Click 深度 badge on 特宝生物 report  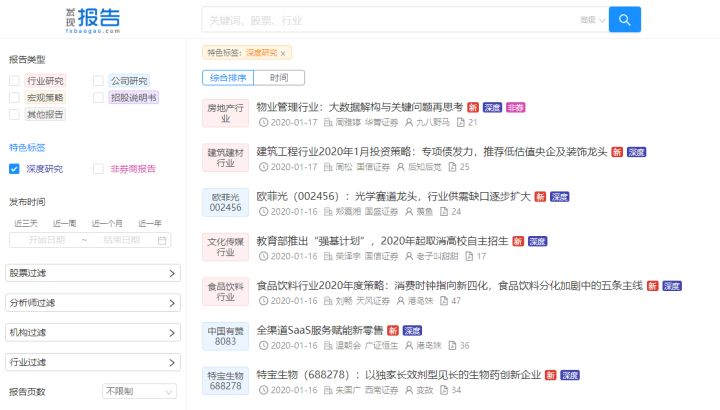pyautogui.click(x=570, y=375)
